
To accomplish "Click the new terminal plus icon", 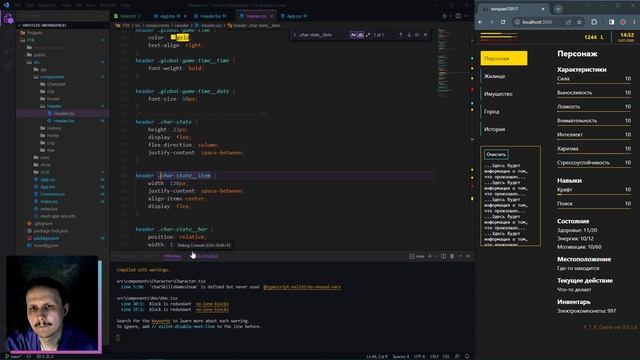I will pos(430,256).
